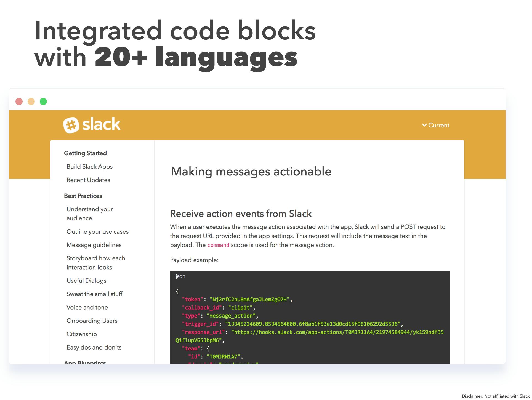Image resolution: width=532 pixels, height=400 pixels.
Task: Click the Disclaimer: Not affiliated with Slack text
Action: tap(496, 396)
